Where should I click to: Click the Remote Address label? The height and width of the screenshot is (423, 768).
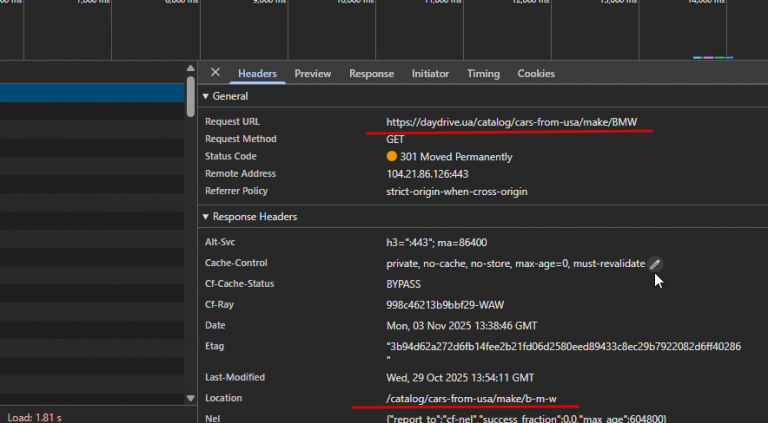click(240, 173)
